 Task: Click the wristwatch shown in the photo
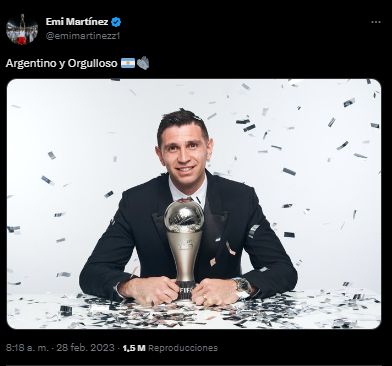point(243,287)
